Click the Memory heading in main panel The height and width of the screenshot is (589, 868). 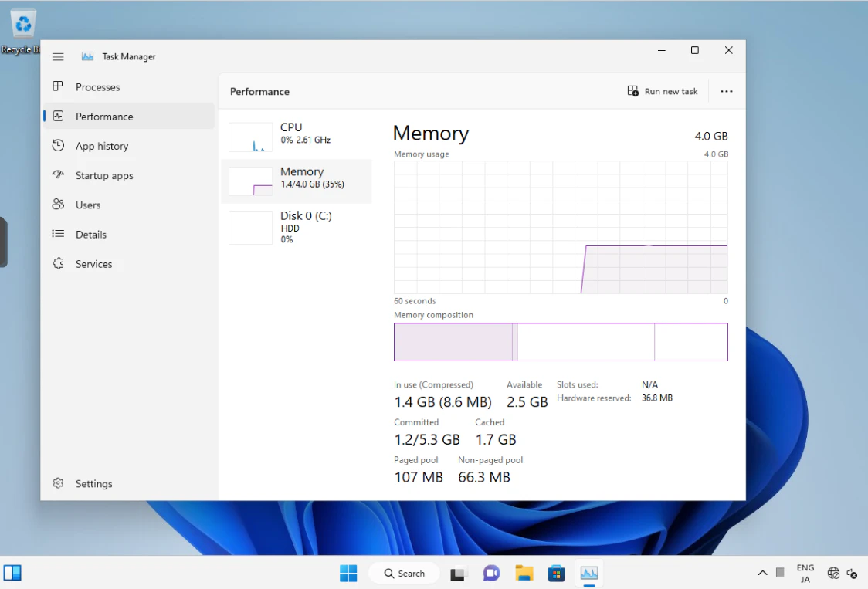[431, 134]
